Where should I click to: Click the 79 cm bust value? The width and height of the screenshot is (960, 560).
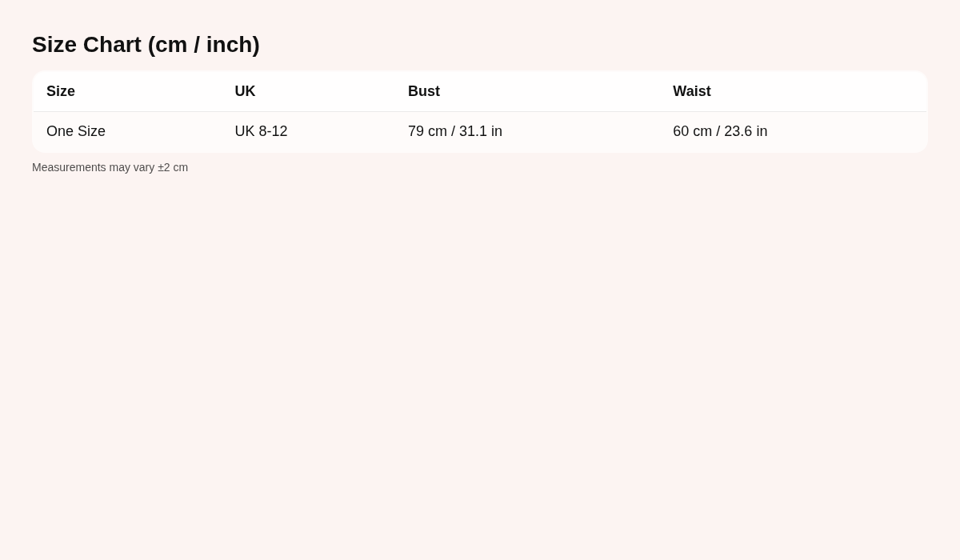427,131
